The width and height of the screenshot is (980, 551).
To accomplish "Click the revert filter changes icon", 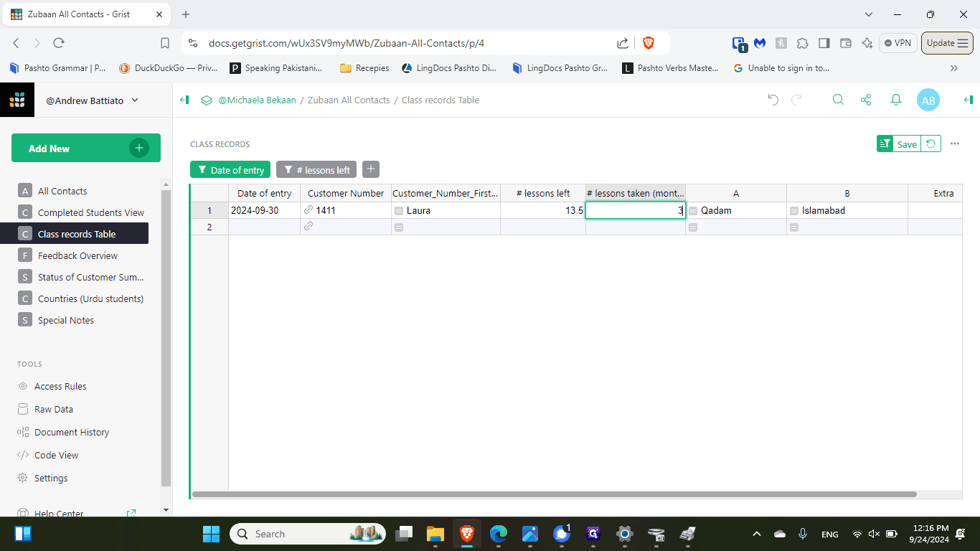I will coord(930,144).
